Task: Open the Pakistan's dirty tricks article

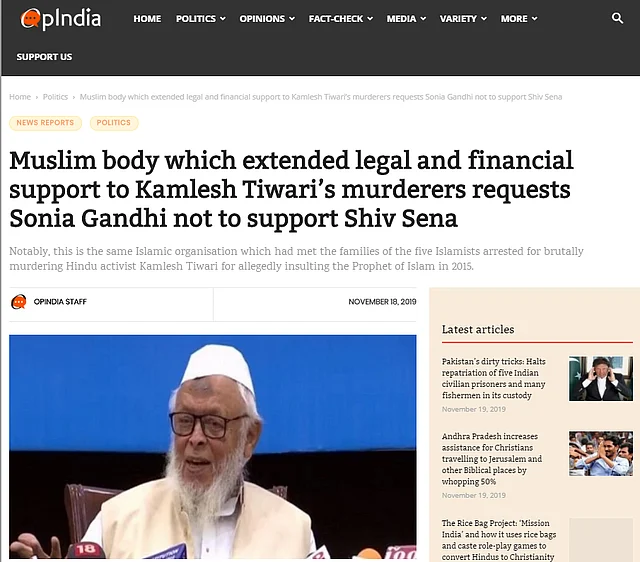Action: point(493,378)
